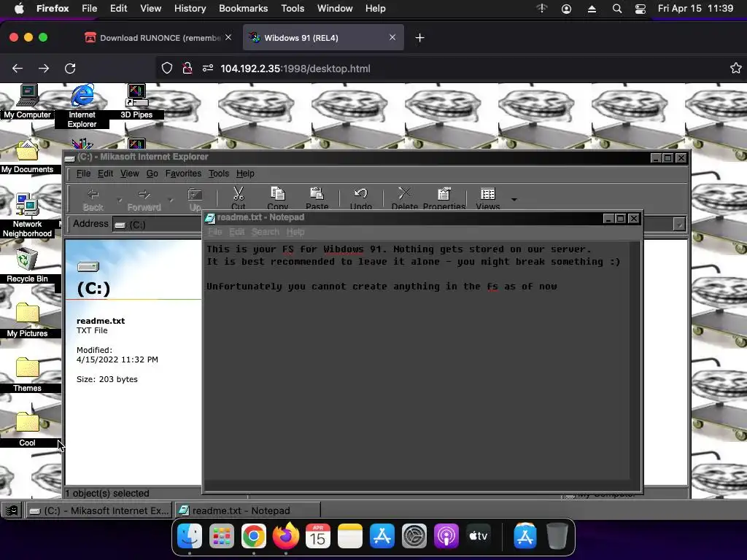Screen dimensions: 747x560
Task: Reload the page in Firefox
Action: (70, 69)
